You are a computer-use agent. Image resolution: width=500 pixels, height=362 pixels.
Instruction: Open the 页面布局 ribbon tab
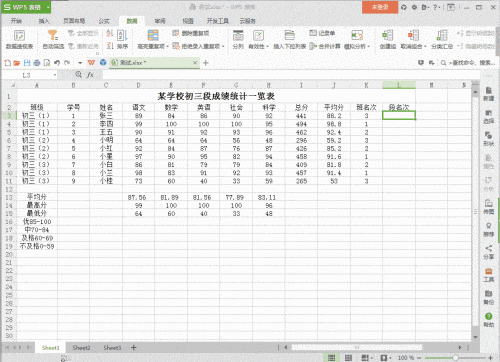coord(74,21)
